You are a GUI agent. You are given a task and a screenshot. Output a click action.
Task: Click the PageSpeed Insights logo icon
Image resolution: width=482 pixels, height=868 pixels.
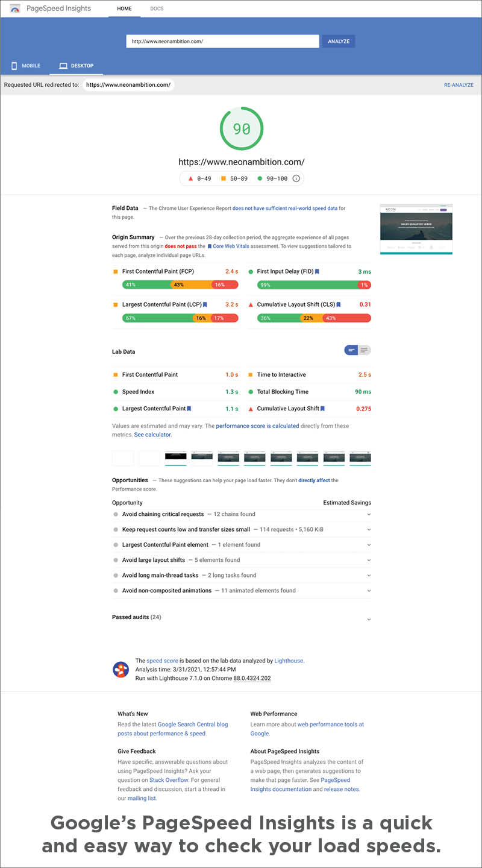13,8
